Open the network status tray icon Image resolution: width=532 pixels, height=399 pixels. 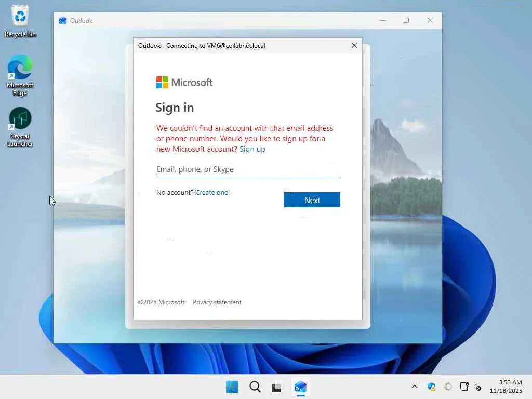point(464,387)
